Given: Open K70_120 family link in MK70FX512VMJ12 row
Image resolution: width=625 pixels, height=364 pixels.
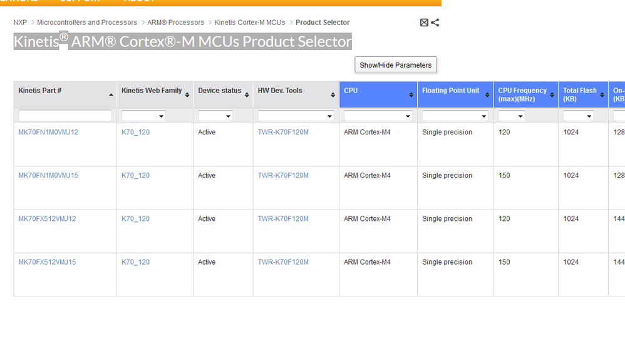Looking at the screenshot, I should (135, 219).
